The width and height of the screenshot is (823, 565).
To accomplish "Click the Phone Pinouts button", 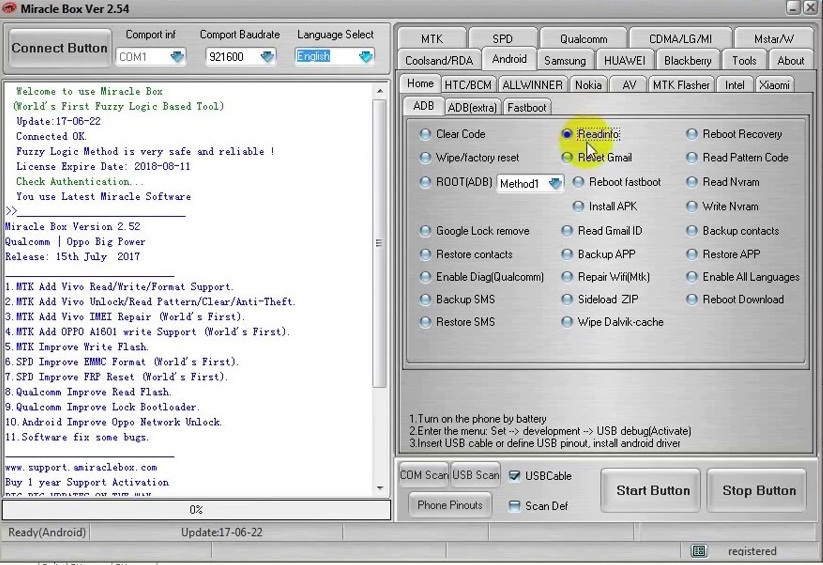I will 450,505.
